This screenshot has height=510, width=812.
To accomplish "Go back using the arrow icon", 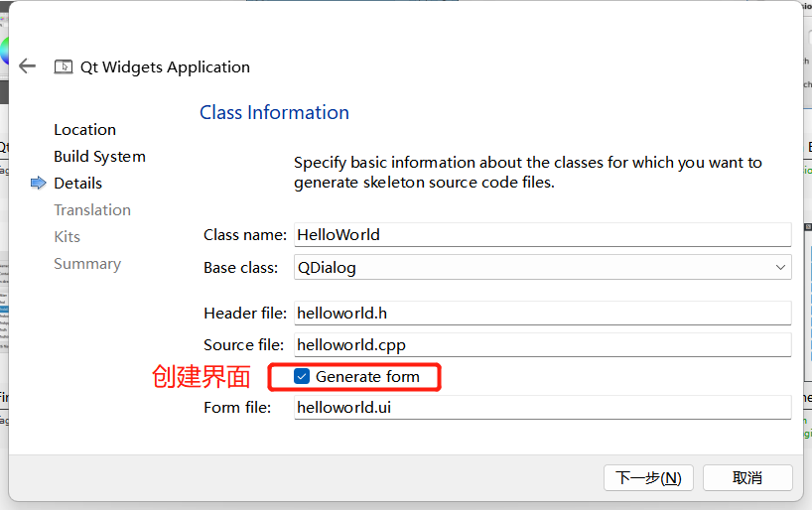I will point(27,66).
